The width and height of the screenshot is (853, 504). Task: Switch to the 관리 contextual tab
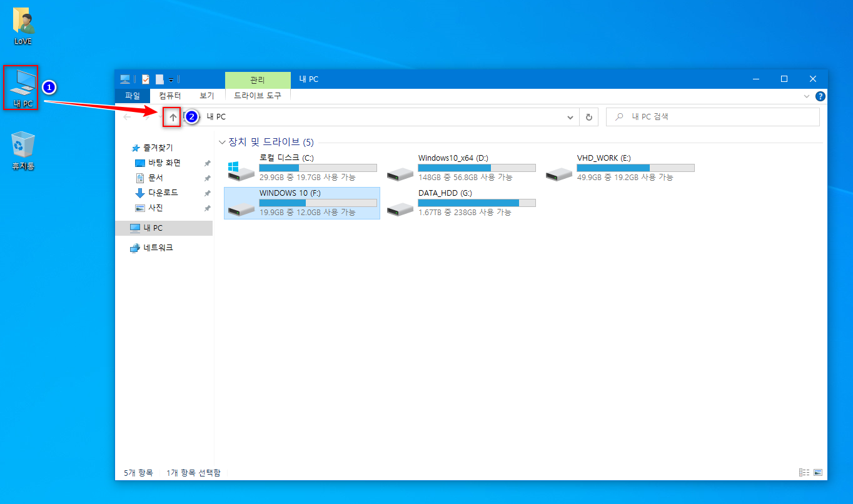click(x=258, y=80)
